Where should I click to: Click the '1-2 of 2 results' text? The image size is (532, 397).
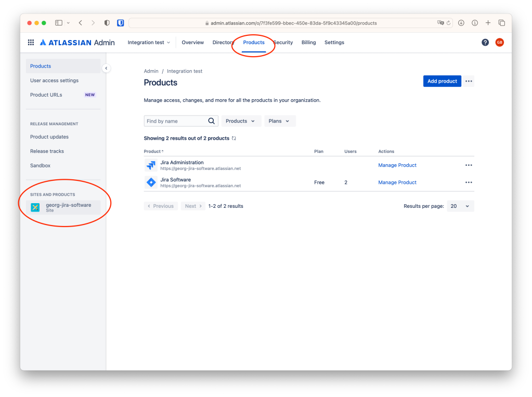tap(226, 206)
